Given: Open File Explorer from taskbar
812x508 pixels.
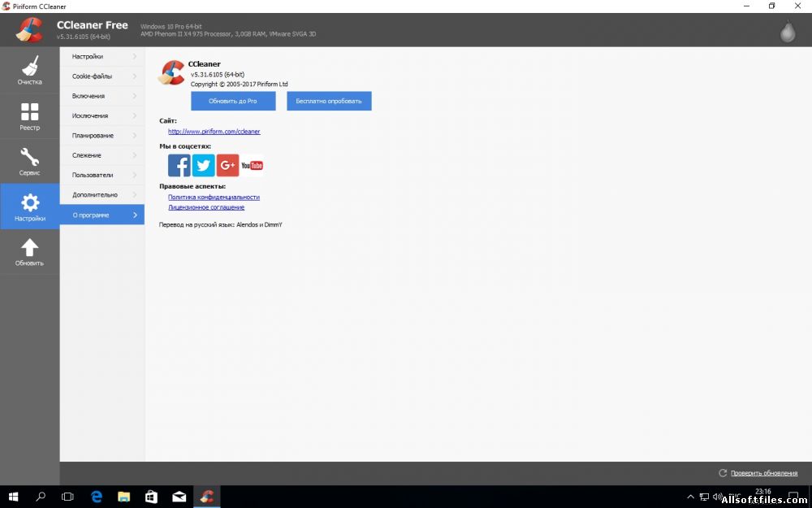Looking at the screenshot, I should pos(123,497).
